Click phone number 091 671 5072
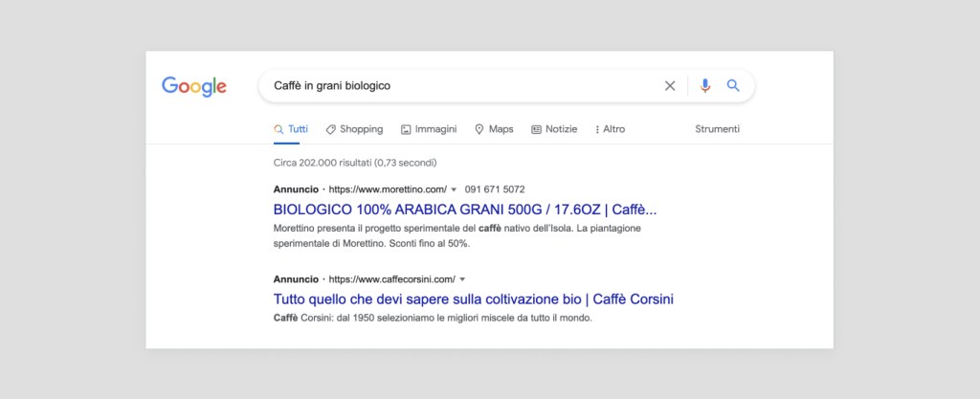Screen dimensions: 980x399 click(495, 189)
